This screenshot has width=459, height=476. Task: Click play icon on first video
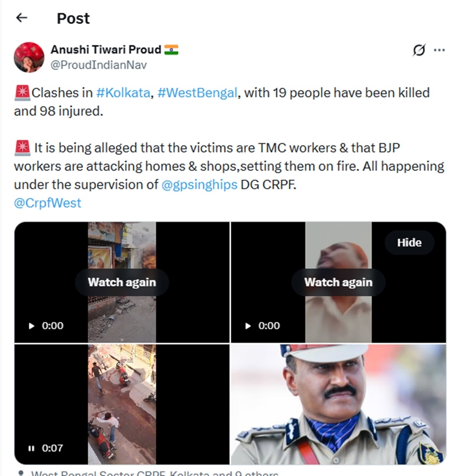(31, 326)
